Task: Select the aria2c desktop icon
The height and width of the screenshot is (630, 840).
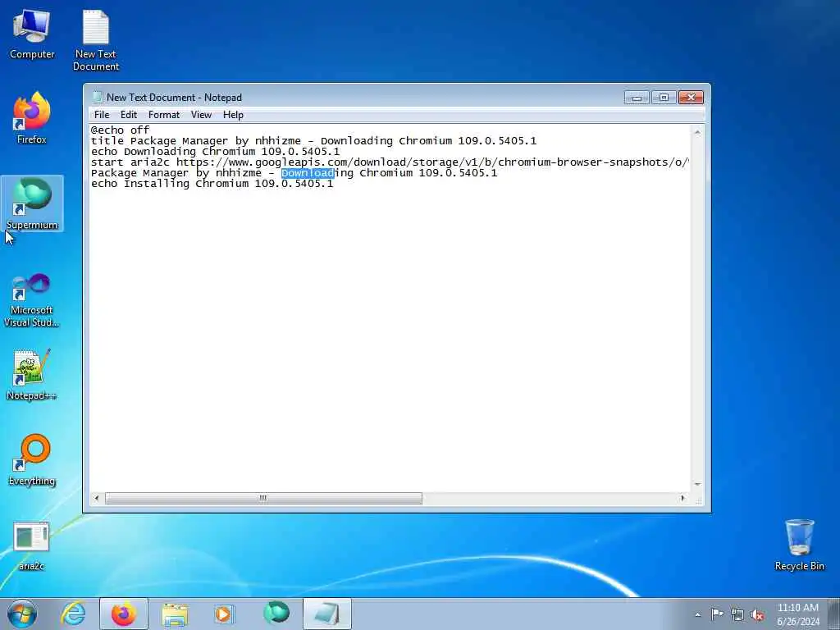Action: 32,546
